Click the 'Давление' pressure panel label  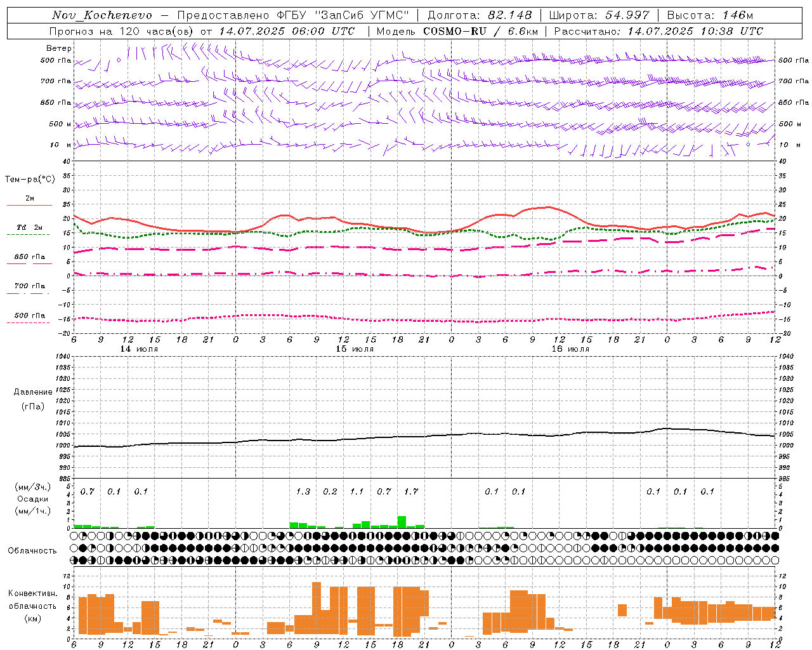(x=33, y=392)
